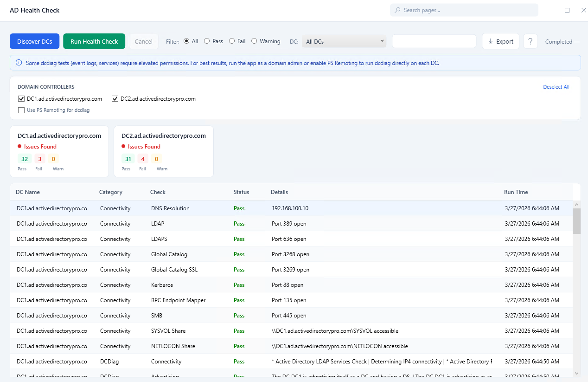
Task: Select the RPC Endpoint Mapper cell
Action: point(179,300)
